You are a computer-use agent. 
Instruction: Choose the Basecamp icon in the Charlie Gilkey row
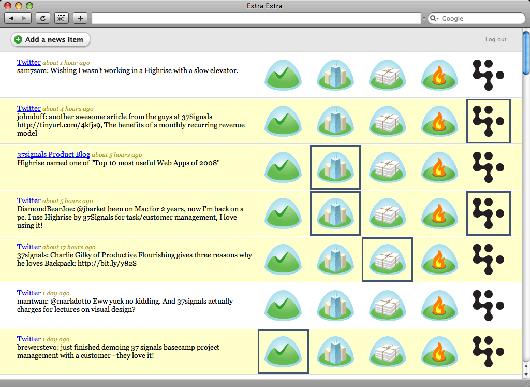click(283, 260)
